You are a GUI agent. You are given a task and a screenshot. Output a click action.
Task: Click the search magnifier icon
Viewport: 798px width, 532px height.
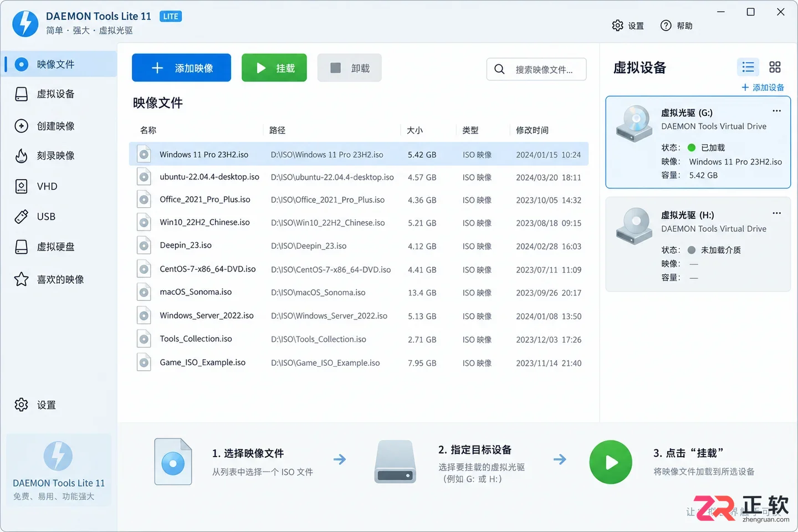499,69
